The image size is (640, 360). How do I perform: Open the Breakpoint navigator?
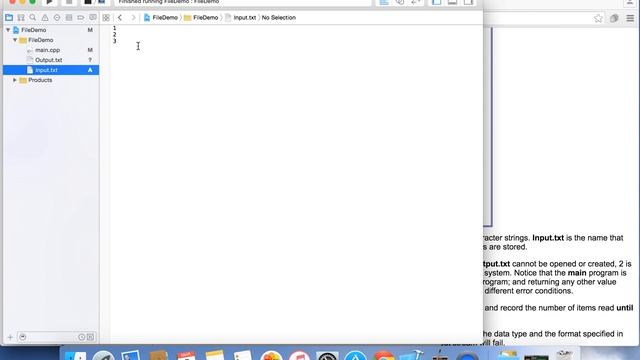(x=81, y=18)
